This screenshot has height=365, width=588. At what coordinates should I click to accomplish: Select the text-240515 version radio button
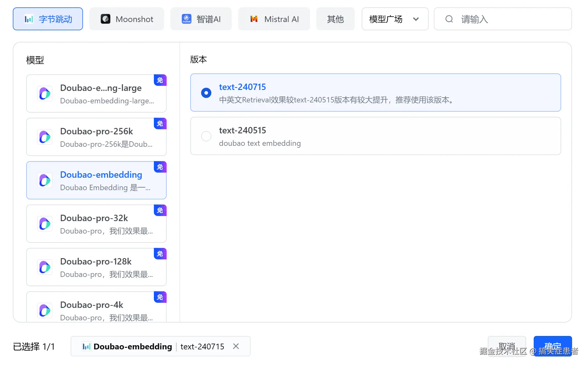click(x=206, y=136)
